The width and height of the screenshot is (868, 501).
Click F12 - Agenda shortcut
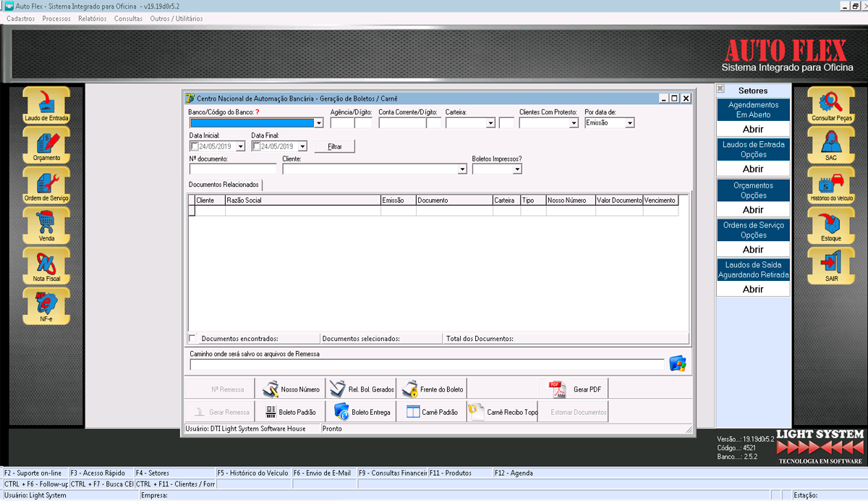click(514, 473)
